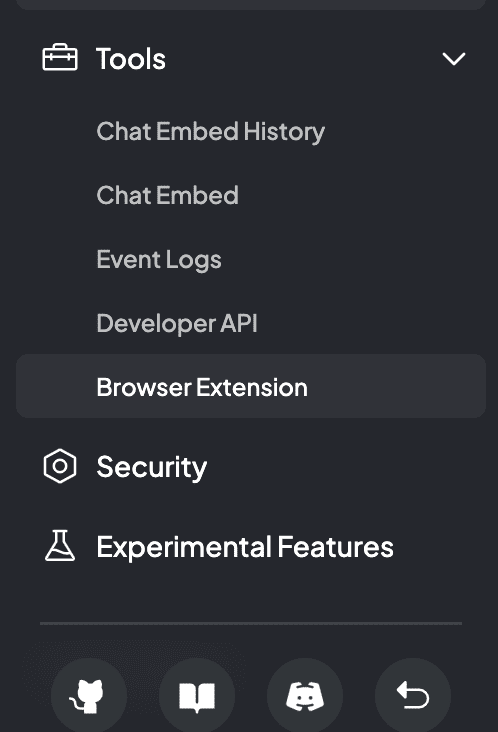This screenshot has height=732, width=498.
Task: Open the documentation book icon
Action: 197,697
